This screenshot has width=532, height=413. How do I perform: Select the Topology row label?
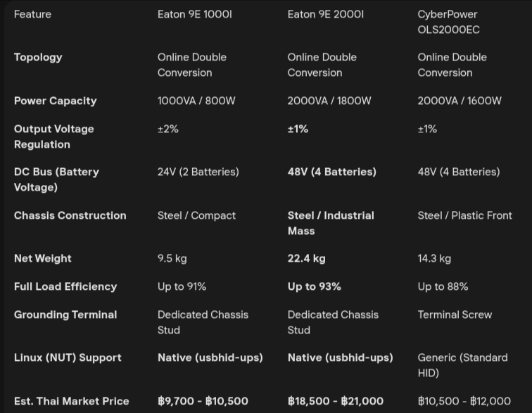coord(38,57)
